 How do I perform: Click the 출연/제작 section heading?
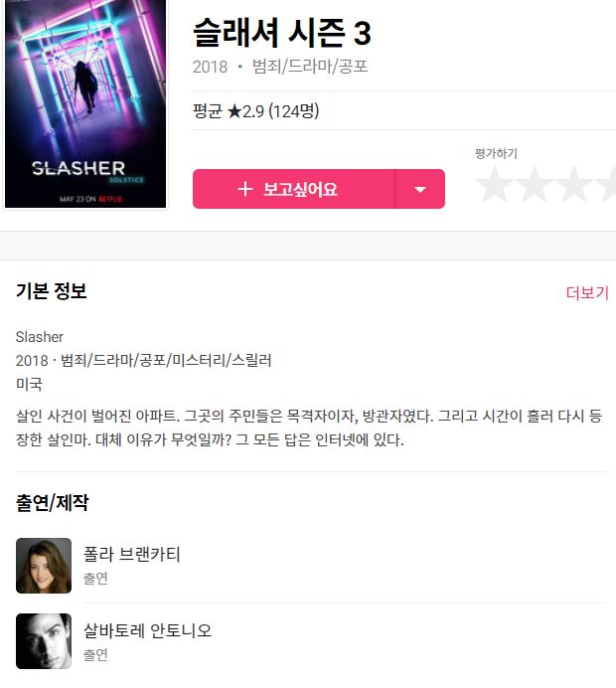[53, 503]
